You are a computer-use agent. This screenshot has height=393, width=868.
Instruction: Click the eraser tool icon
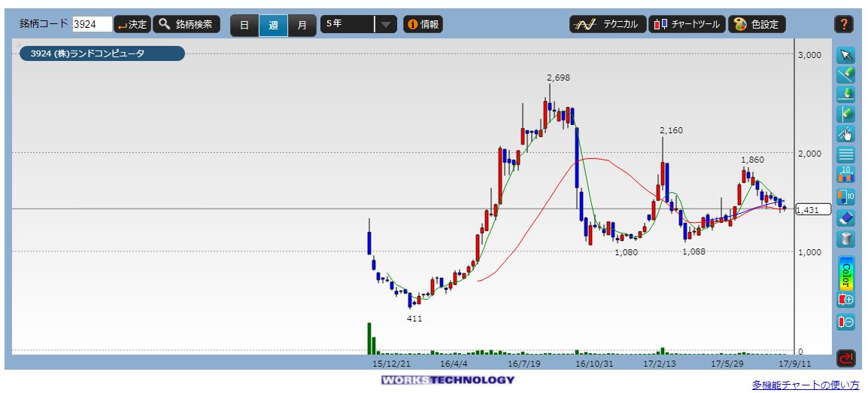(846, 218)
